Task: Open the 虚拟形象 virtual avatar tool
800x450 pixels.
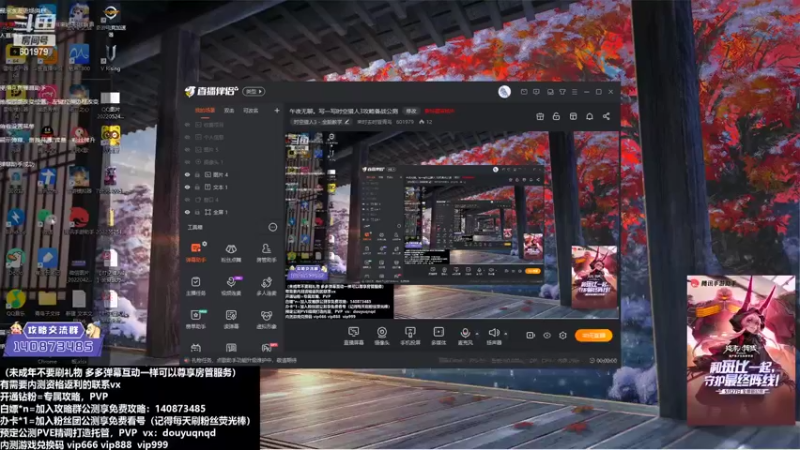Action: point(266,319)
